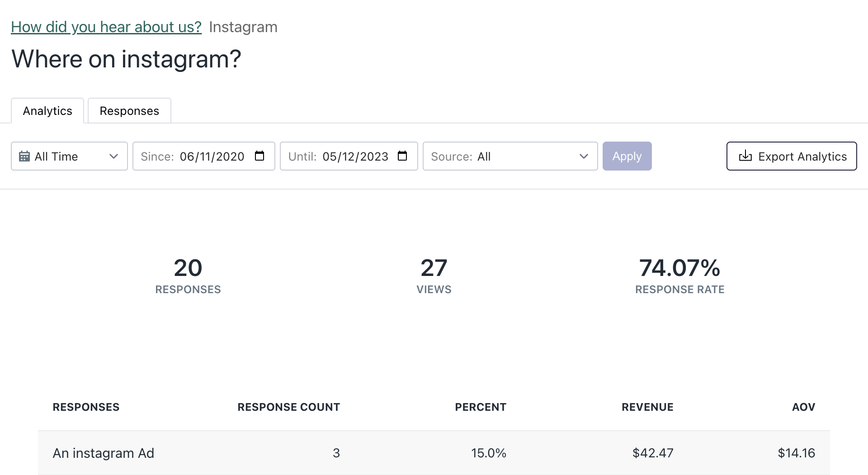Click the Export Analytics button
868x475 pixels.
pos(791,157)
